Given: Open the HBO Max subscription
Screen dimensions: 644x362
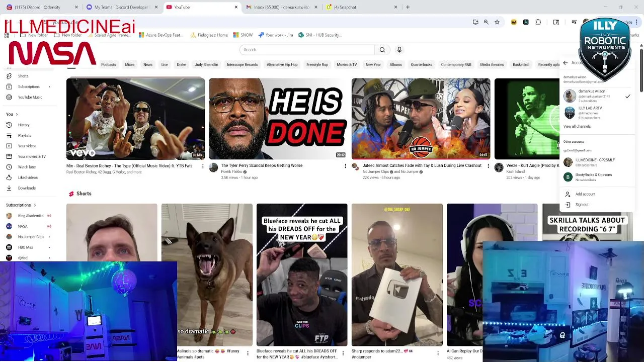Looking at the screenshot, I should point(25,247).
